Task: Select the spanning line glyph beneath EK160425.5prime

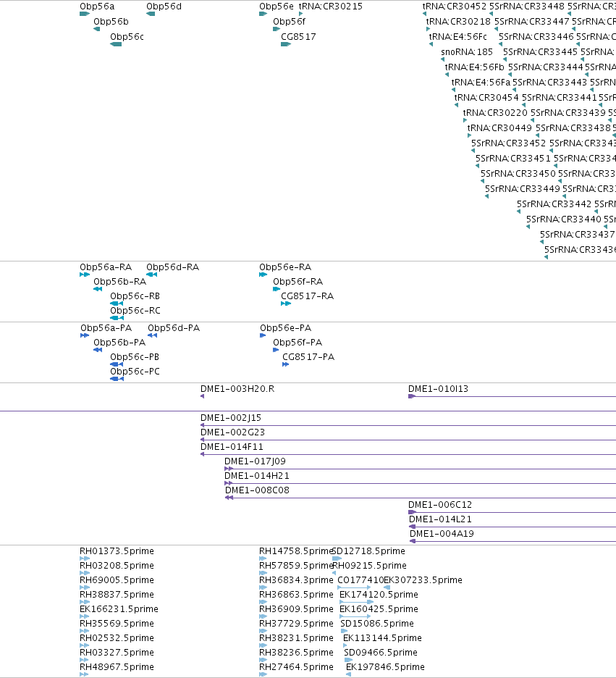Action: tap(355, 616)
